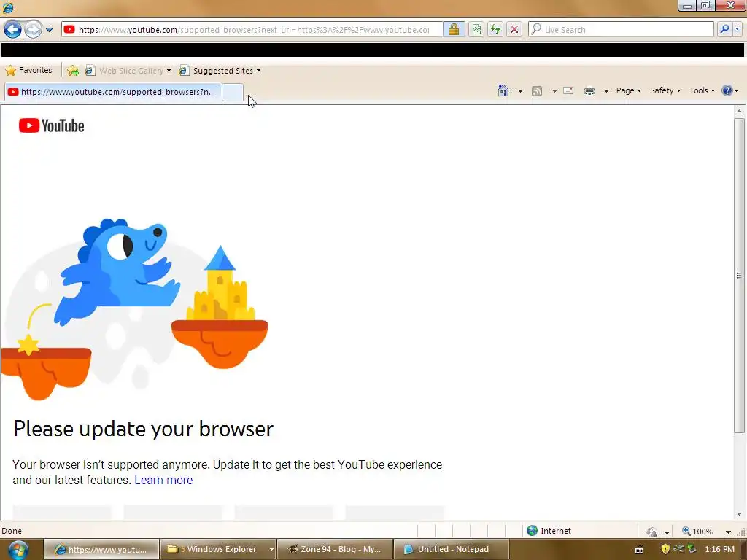Switch to Untitled - Notepad taskbar window
Screen dimensions: 747x560
451,550
